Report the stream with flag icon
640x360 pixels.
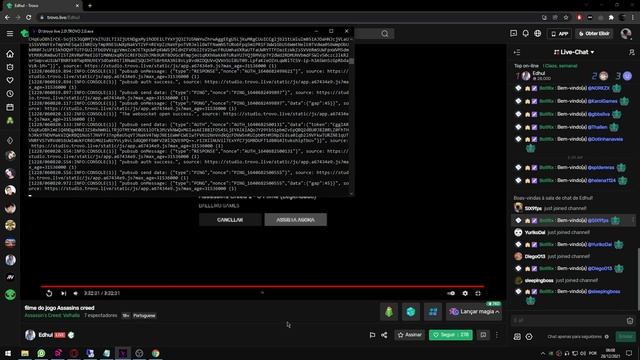tap(372, 335)
